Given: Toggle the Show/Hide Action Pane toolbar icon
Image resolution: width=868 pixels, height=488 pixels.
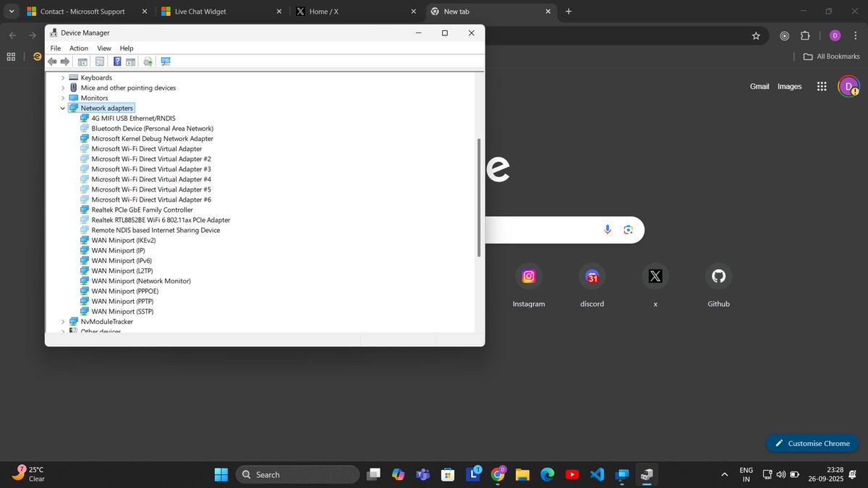Looking at the screenshot, I should click(130, 61).
